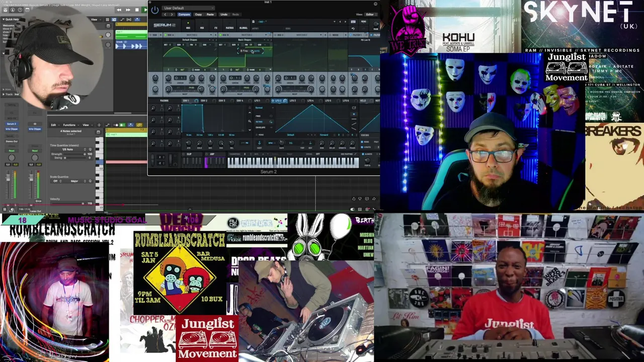Toggle the Serum 2 plugin power button
644x362 pixels.
point(155,10)
